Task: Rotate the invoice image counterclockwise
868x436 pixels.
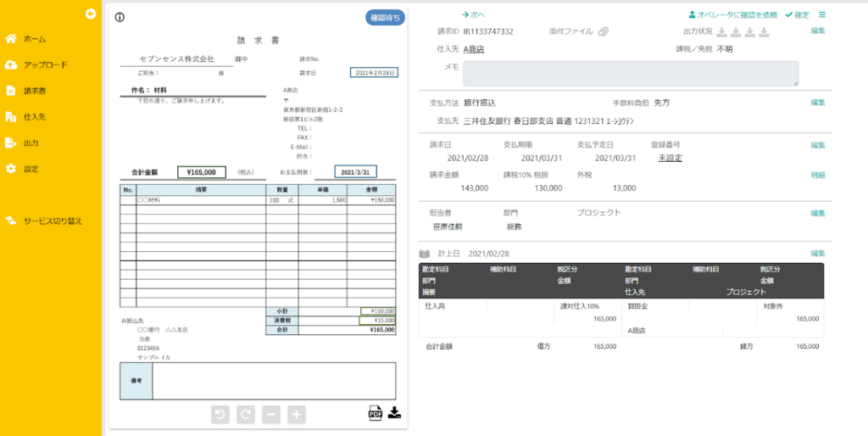Action: click(219, 414)
